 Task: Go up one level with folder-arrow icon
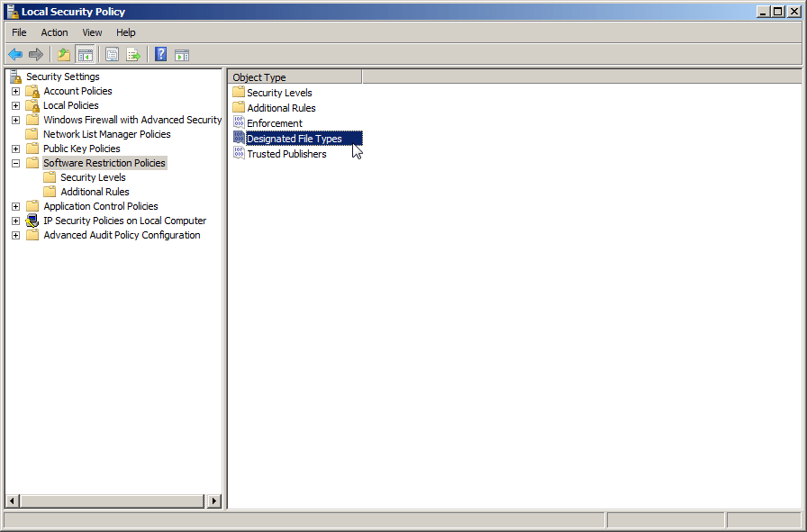click(x=64, y=54)
